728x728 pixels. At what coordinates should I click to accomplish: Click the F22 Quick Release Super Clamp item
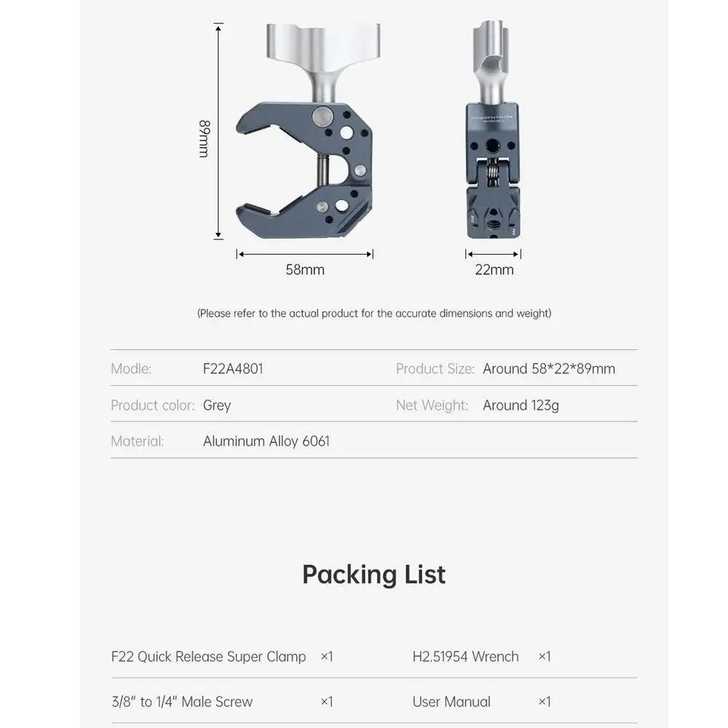(x=209, y=657)
